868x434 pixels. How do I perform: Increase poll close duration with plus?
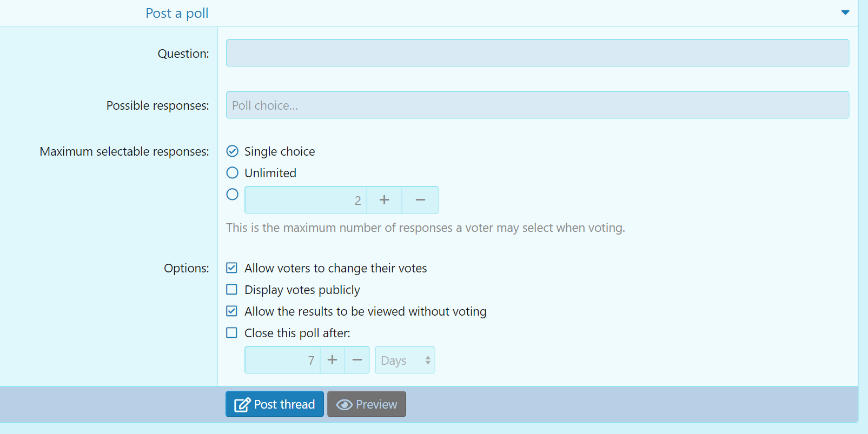pos(333,360)
